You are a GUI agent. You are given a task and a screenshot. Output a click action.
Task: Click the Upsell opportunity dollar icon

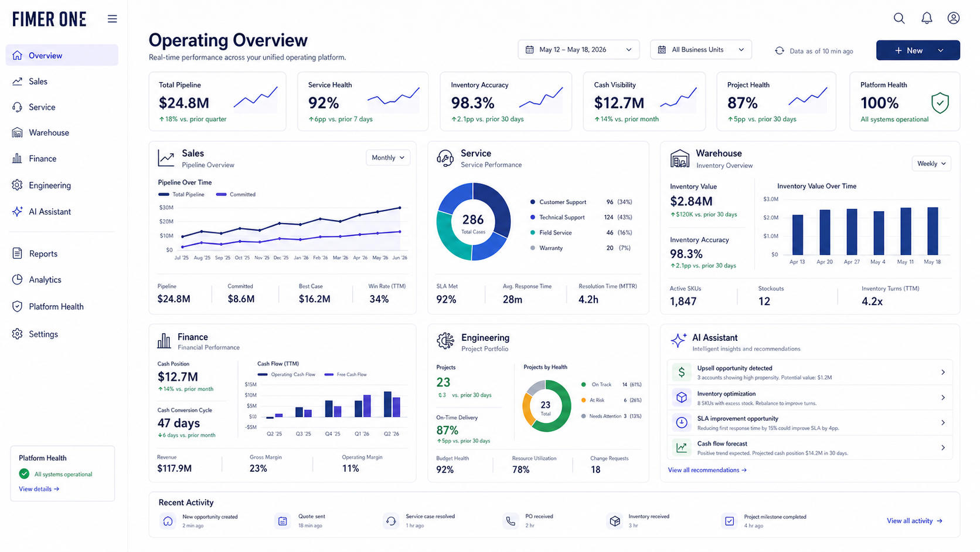pos(681,372)
